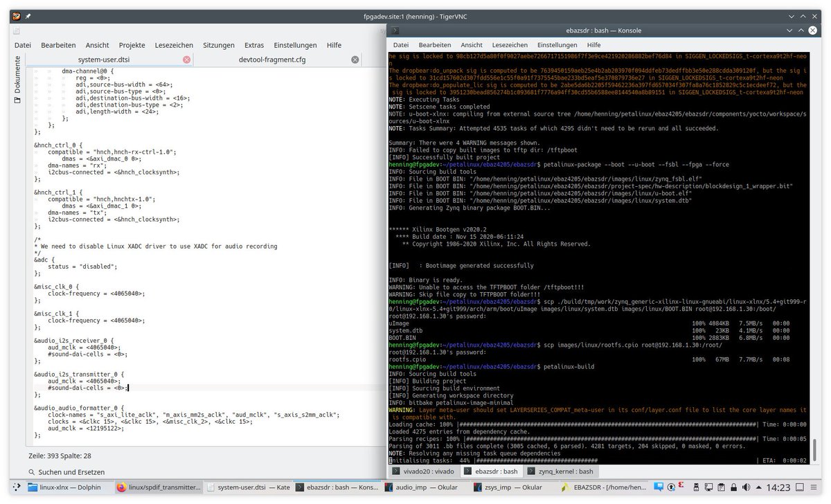
Task: Click Kate's new document icon in title bar
Action: pos(17,31)
